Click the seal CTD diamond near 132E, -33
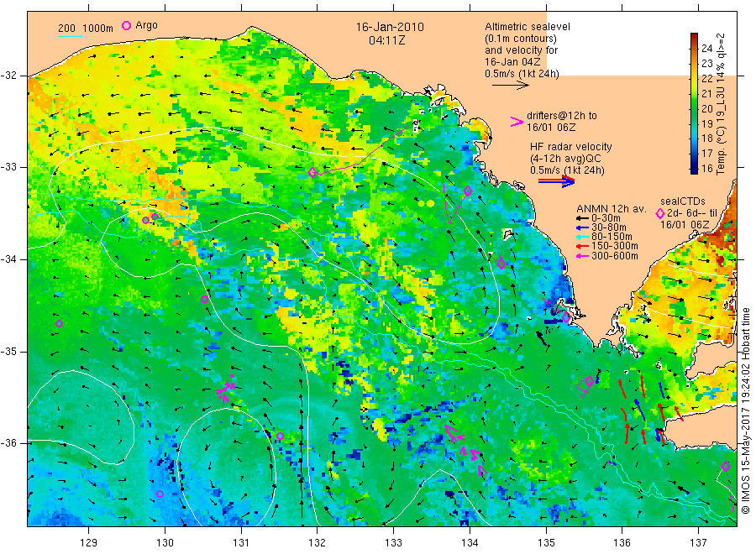 pos(312,172)
